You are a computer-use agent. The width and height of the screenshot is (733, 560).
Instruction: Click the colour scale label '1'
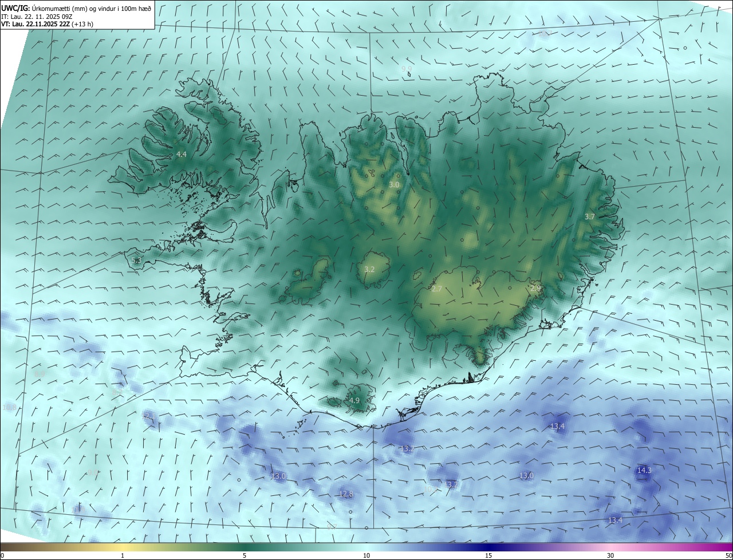point(123,555)
